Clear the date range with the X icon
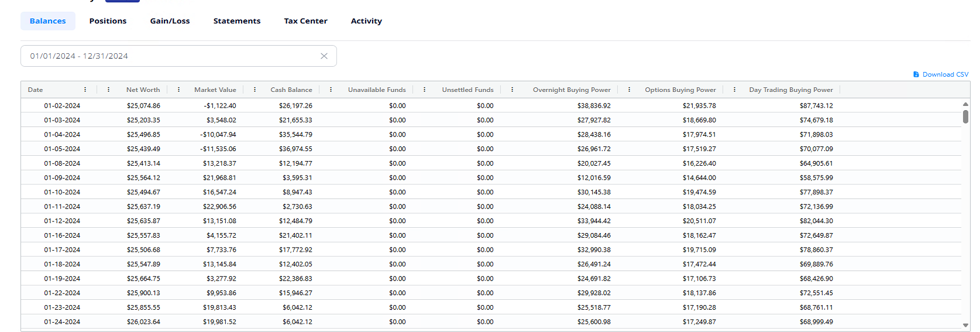The image size is (980, 332). [x=324, y=56]
